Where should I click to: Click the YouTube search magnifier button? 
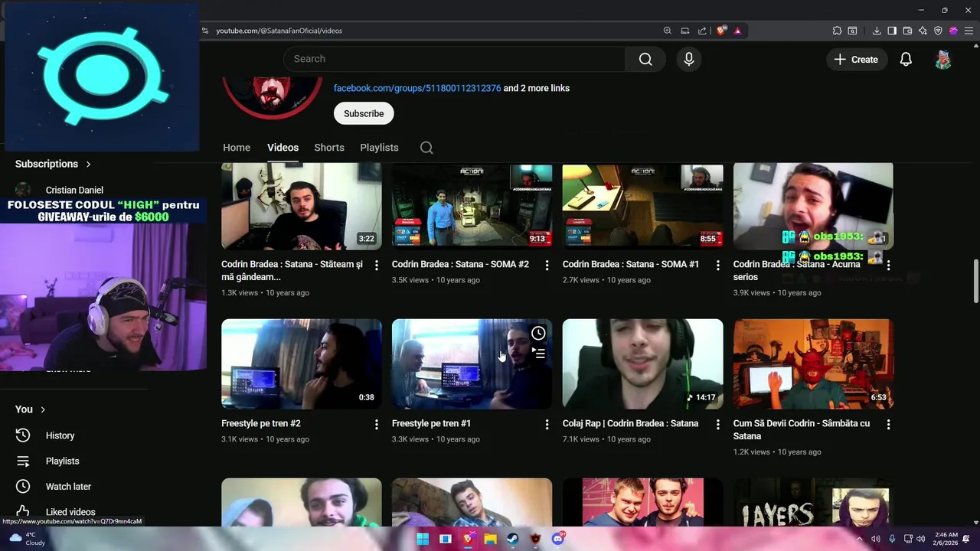(x=645, y=59)
